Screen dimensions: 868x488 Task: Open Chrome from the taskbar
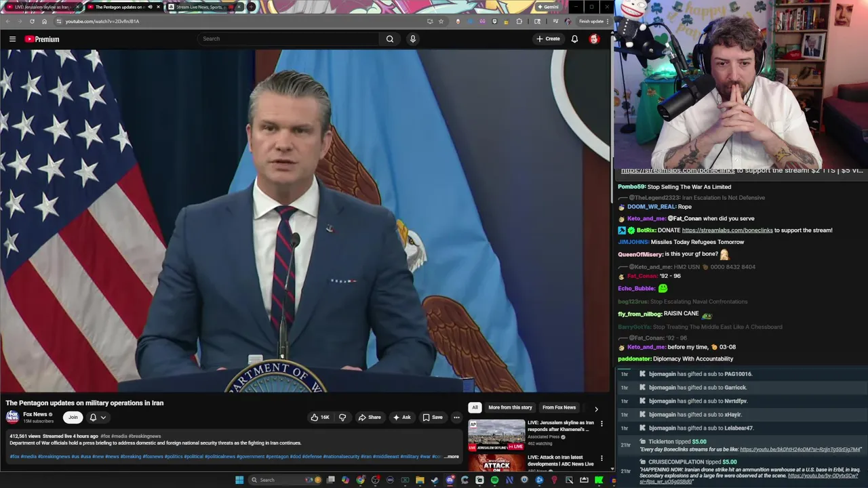[x=360, y=480]
